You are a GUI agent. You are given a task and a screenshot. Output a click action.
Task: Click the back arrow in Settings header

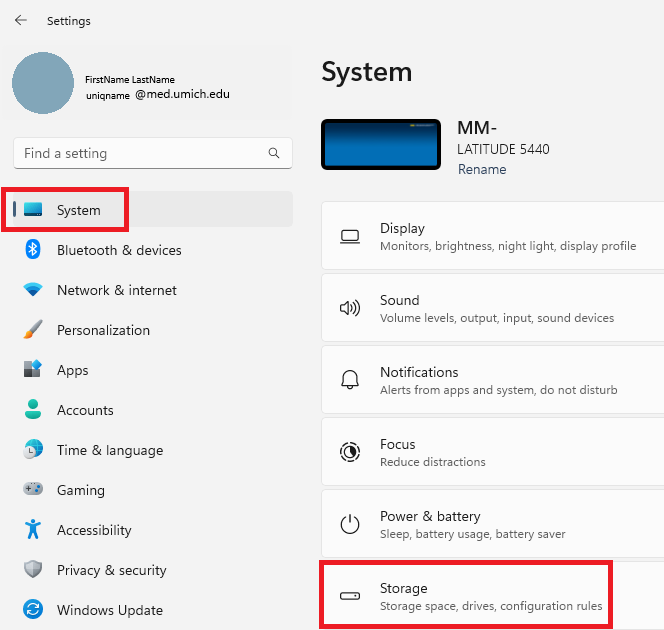[21, 20]
